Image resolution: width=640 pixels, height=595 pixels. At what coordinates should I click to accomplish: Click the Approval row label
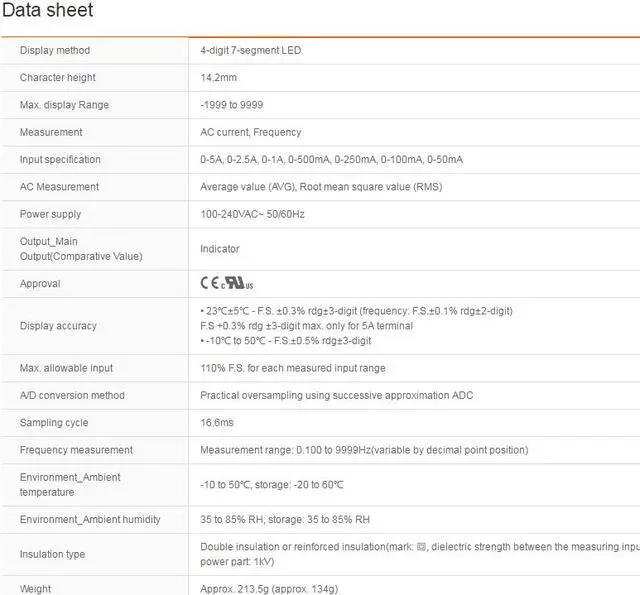[40, 284]
